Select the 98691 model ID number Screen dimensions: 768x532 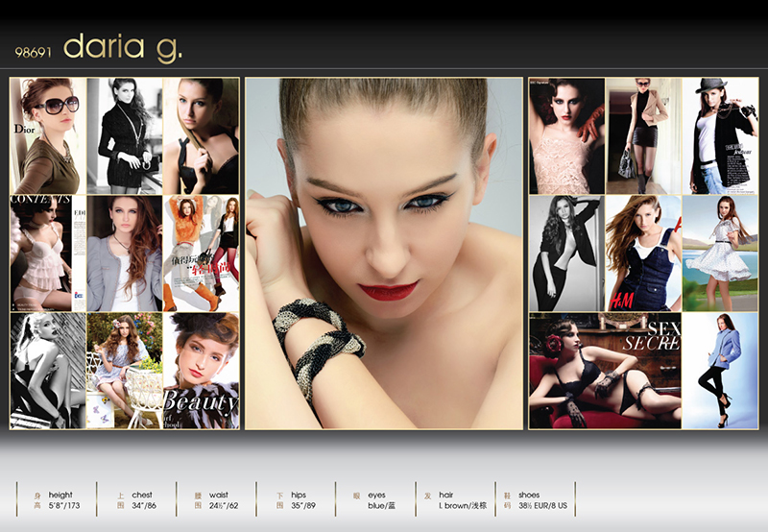pyautogui.click(x=35, y=53)
